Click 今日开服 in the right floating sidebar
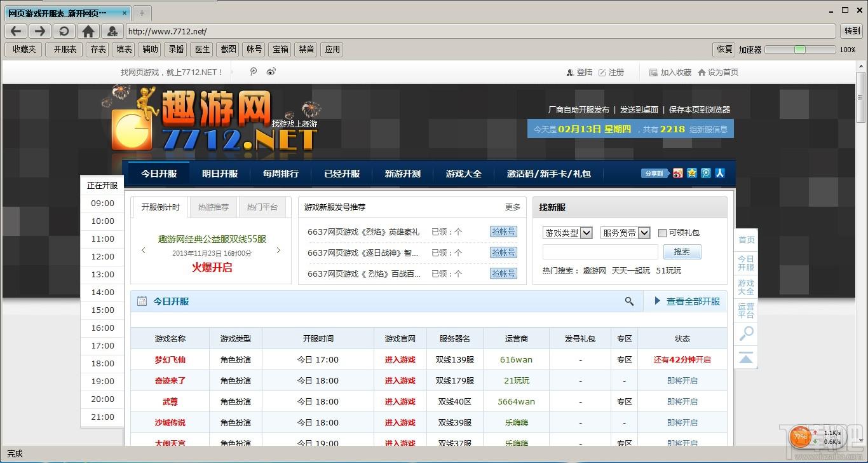This screenshot has height=463, width=868. click(x=746, y=263)
